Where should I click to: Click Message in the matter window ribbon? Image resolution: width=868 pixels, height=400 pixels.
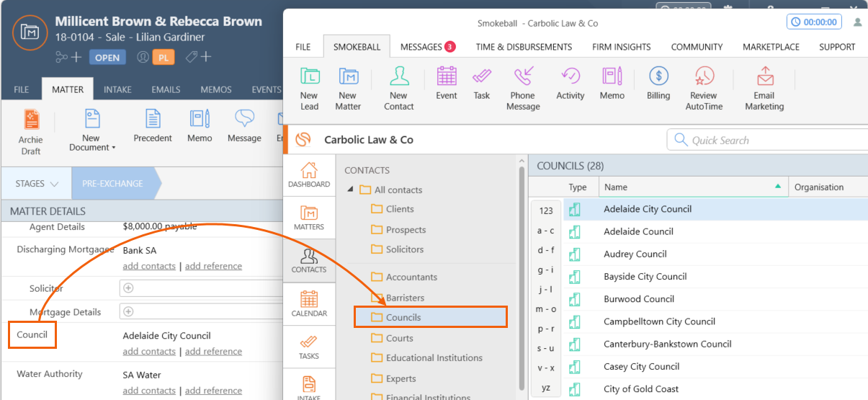coord(244,127)
